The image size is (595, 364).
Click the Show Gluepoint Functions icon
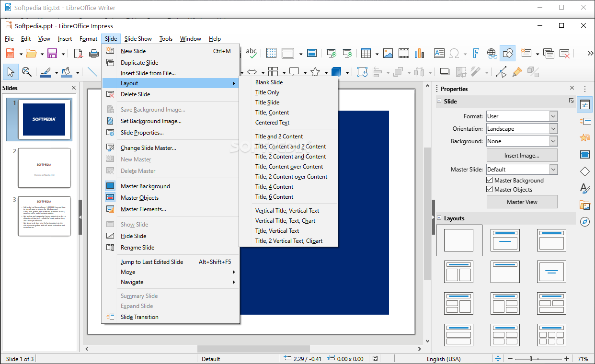(517, 72)
